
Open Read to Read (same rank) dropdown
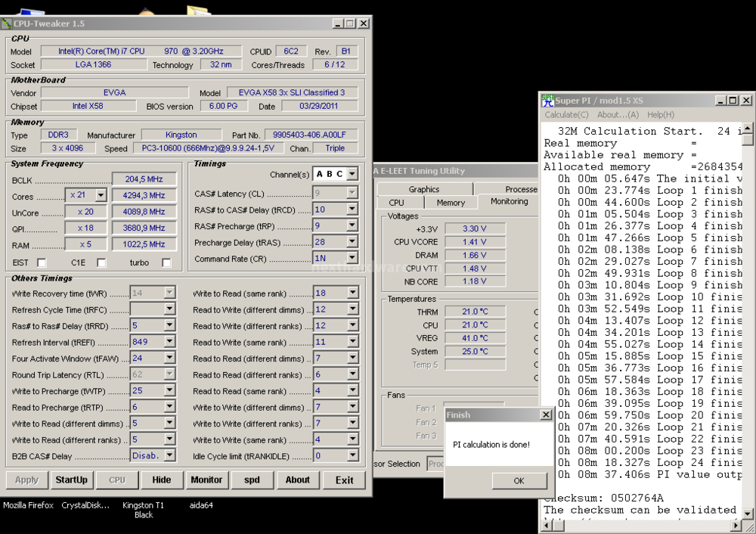(x=352, y=391)
